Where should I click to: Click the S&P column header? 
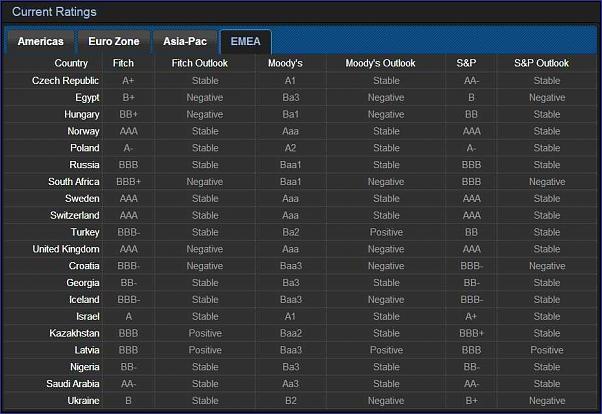tap(466, 63)
